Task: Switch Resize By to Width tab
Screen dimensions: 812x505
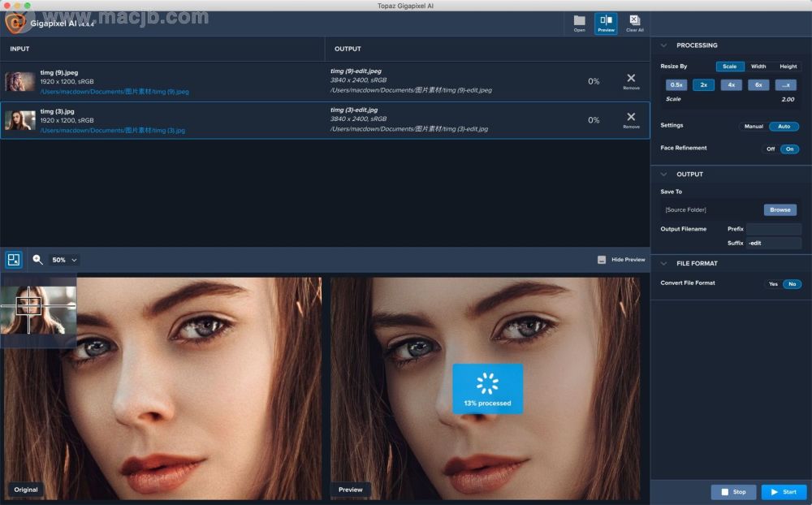Action: coord(758,67)
